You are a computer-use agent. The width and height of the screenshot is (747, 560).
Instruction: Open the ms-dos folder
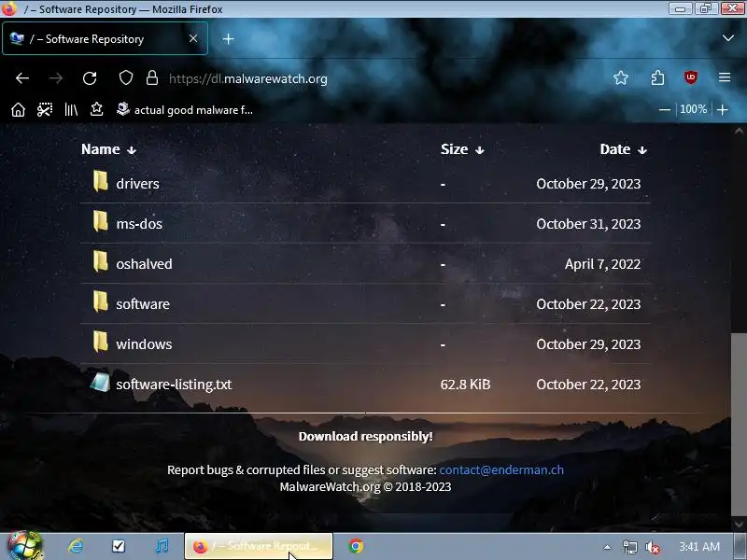139,224
